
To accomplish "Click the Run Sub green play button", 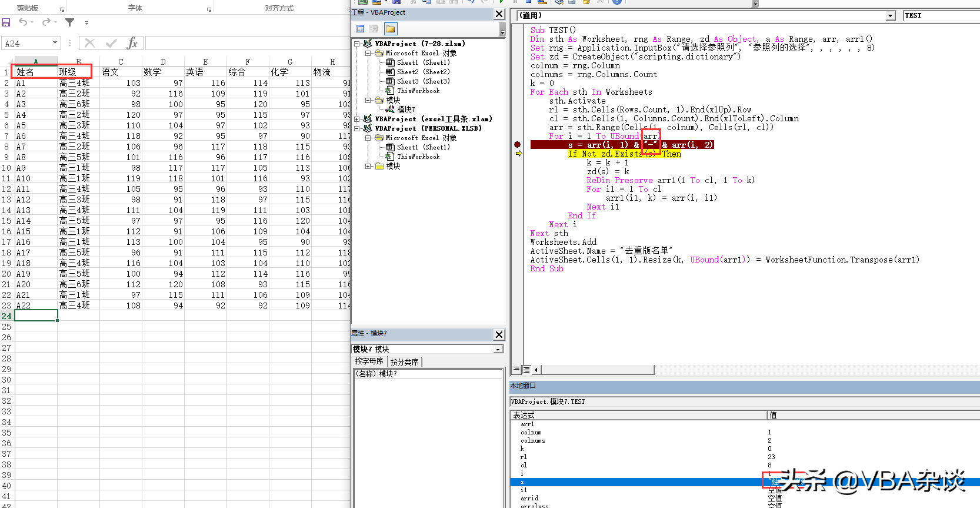I will pos(501,2).
